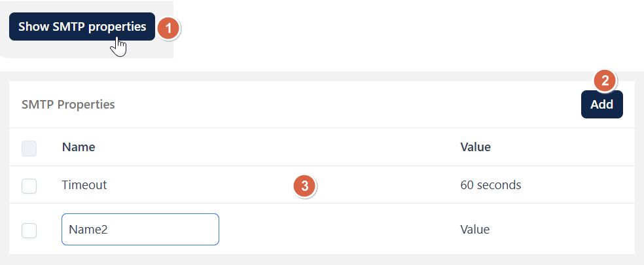This screenshot has height=265, width=644.
Task: Check the Timeout row checkbox
Action: 29,186
